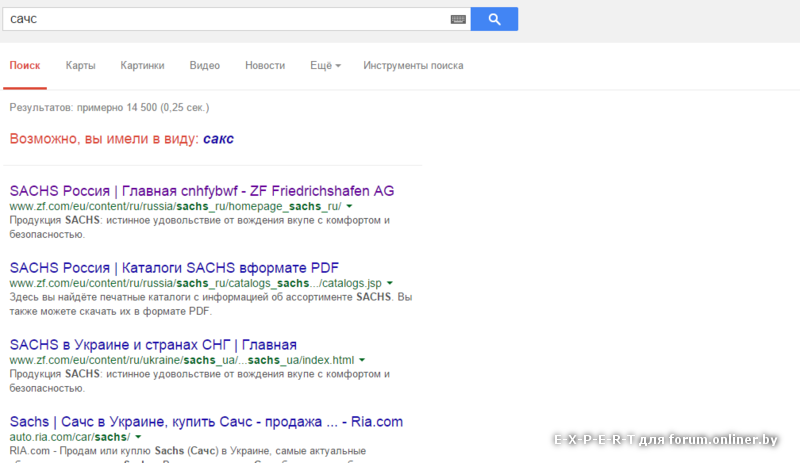Expand arrow next to catalogs.jsp URL
Viewport: 800px width, 463px height.
(390, 283)
